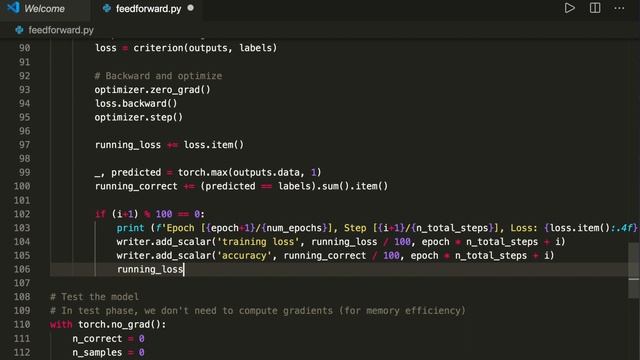This screenshot has height=360, width=640.
Task: Click the feedforward.py breadcrumb
Action: tap(61, 30)
